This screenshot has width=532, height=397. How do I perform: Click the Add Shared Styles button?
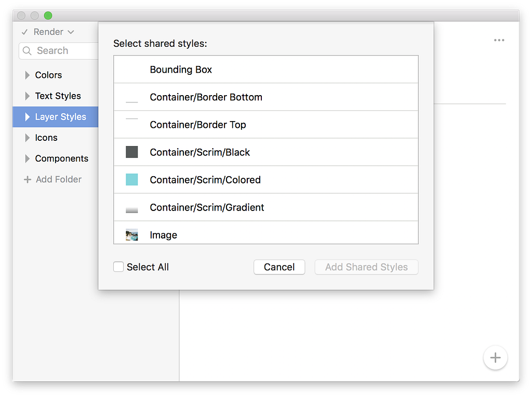(x=366, y=267)
